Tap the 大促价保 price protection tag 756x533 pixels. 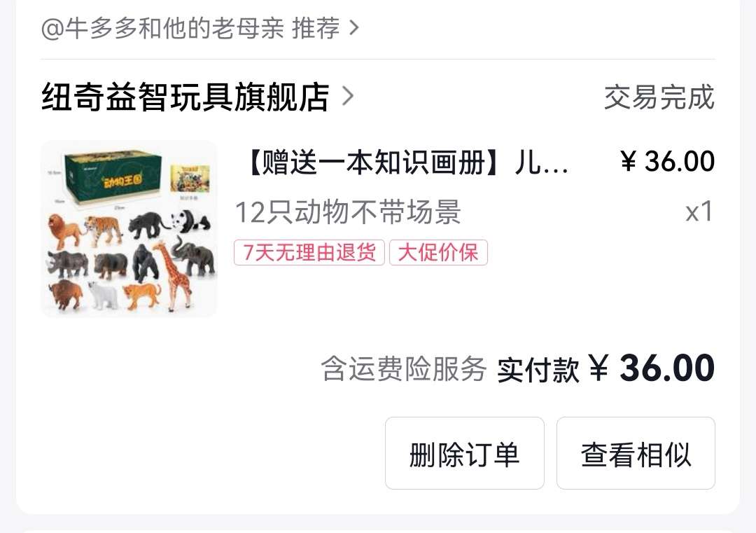pyautogui.click(x=438, y=252)
